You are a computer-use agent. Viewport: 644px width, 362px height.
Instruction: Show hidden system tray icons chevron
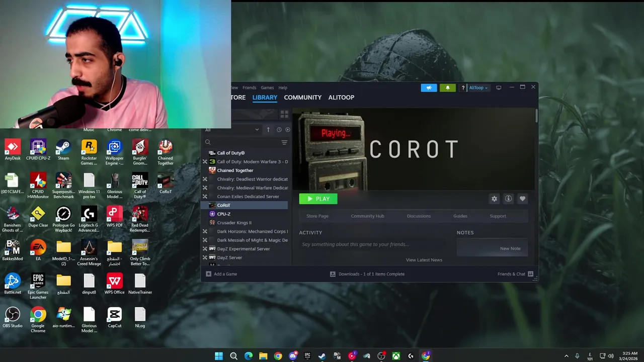click(566, 356)
